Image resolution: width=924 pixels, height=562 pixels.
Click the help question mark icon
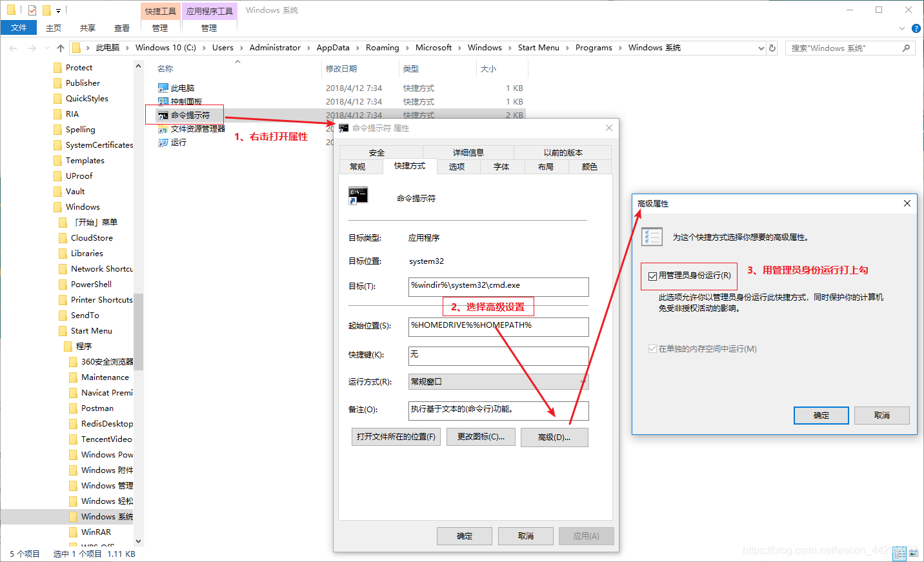click(x=916, y=28)
